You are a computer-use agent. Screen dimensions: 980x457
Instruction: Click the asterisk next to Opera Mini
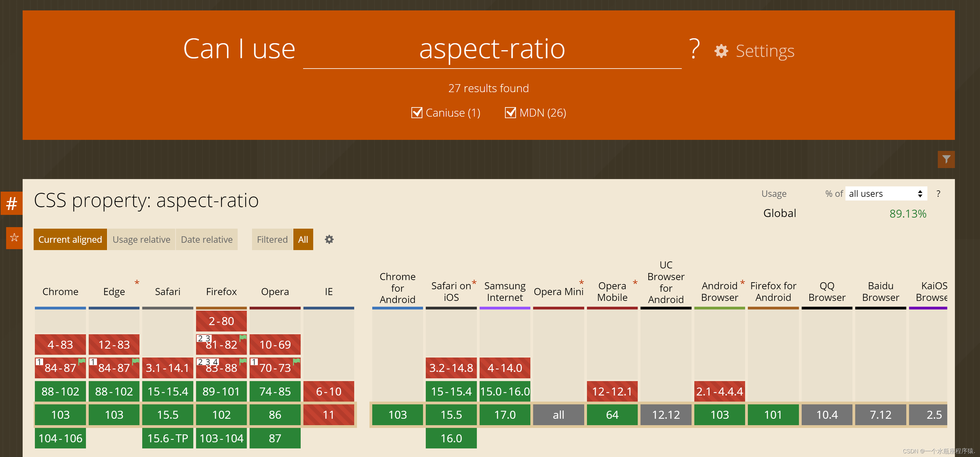[x=581, y=283]
